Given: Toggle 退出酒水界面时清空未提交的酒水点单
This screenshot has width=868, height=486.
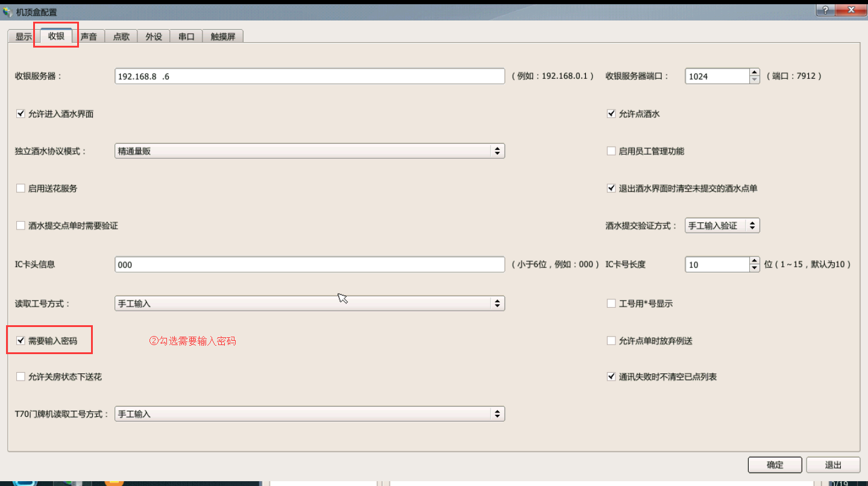Looking at the screenshot, I should [611, 188].
